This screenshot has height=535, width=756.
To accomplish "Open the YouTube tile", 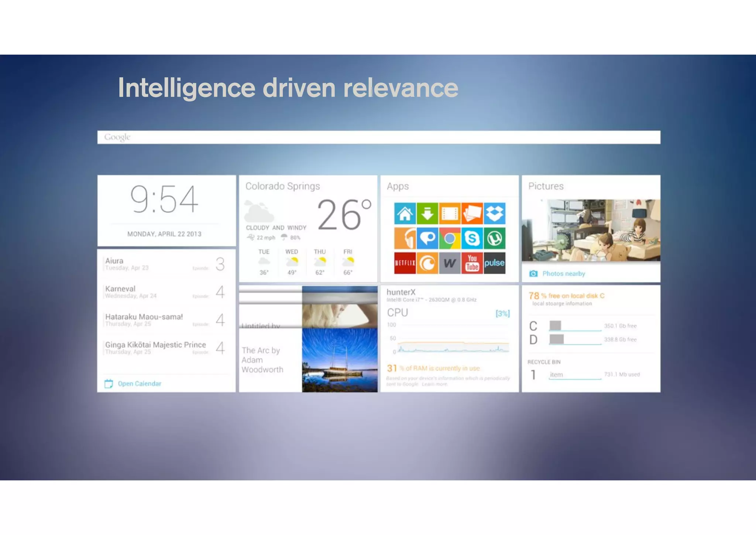I will [472, 263].
